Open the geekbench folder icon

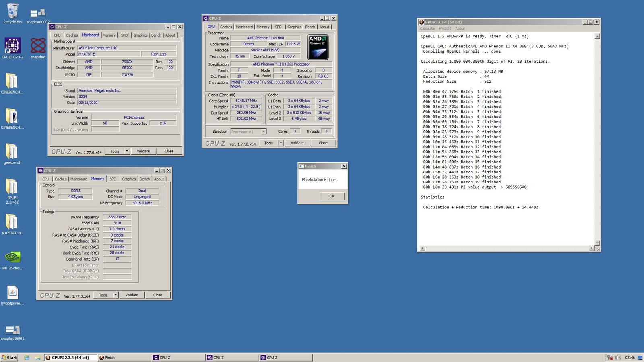coord(12,152)
